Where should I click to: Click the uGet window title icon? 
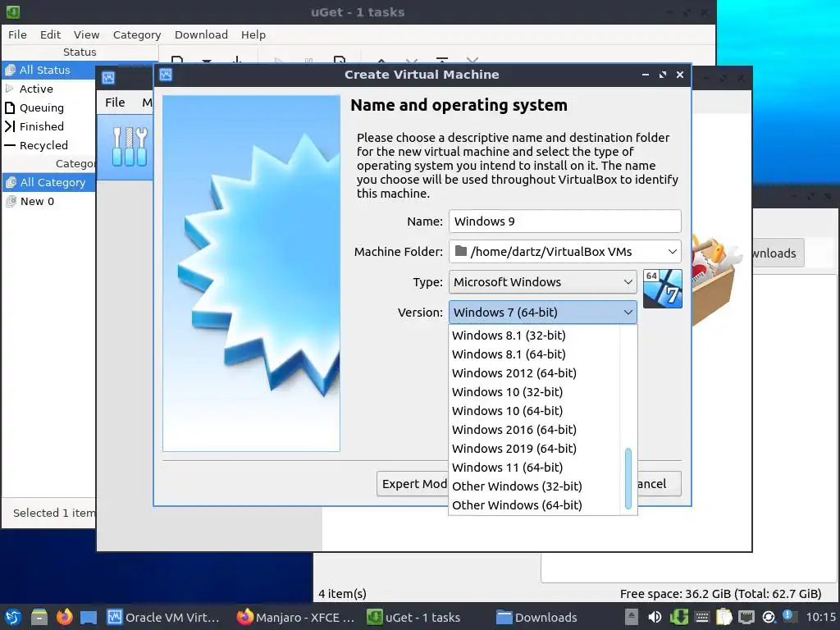tap(13, 11)
